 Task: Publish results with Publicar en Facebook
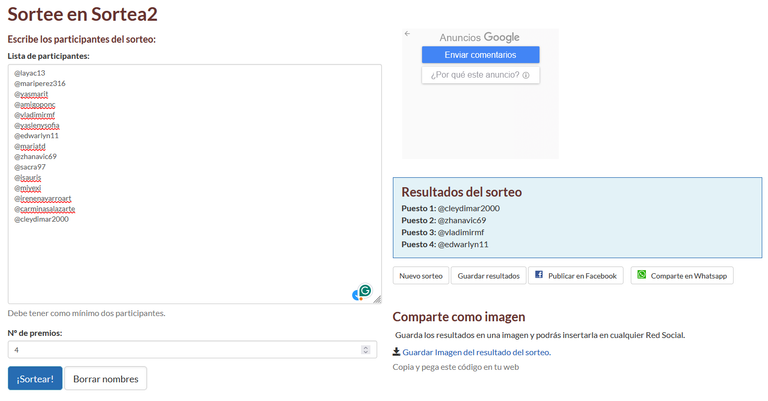point(576,276)
